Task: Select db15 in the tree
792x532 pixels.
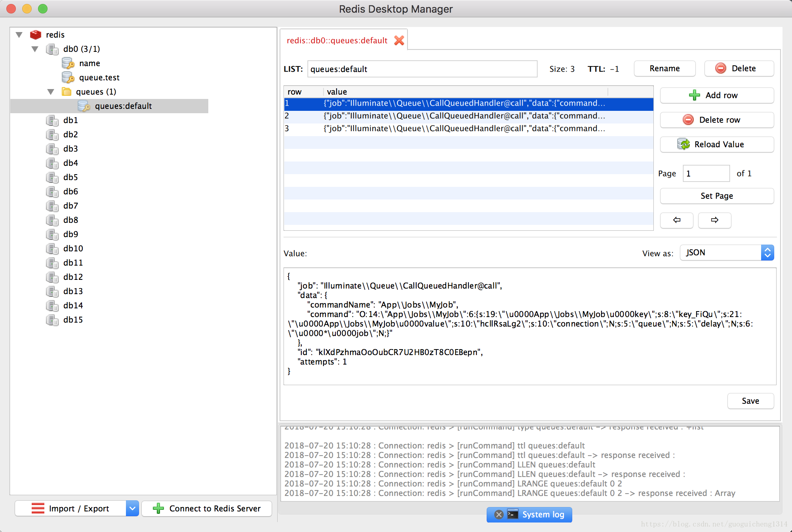Action: 73,320
